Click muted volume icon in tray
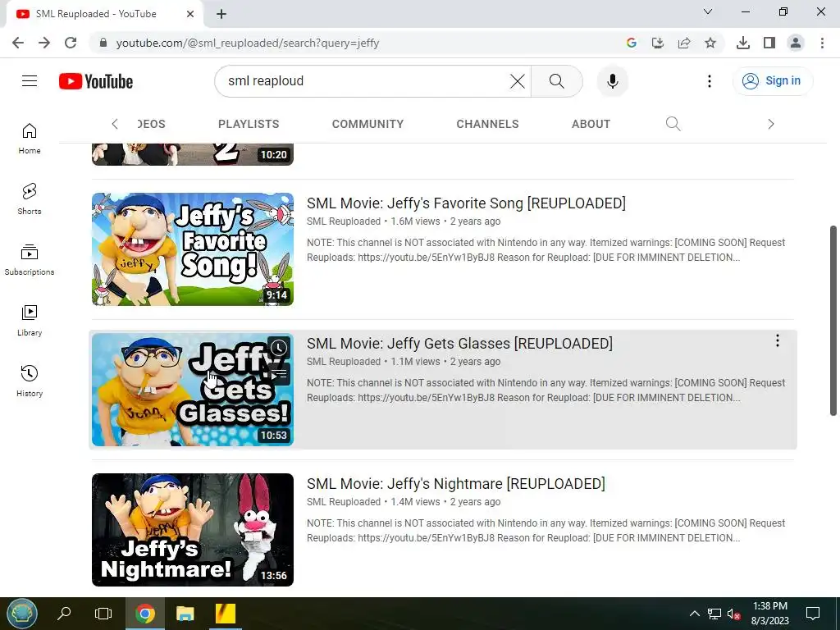 pos(734,614)
